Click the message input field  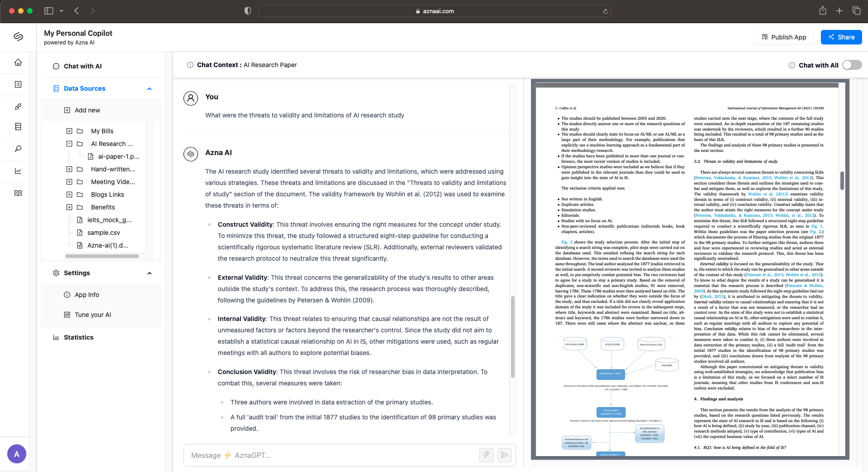pyautogui.click(x=331, y=455)
